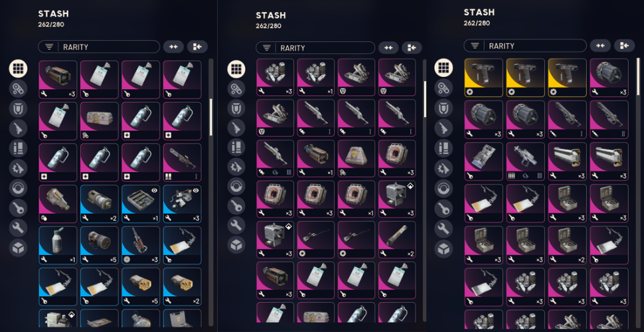
Task: Select the blue bottle item with x1
Action: tap(58, 245)
